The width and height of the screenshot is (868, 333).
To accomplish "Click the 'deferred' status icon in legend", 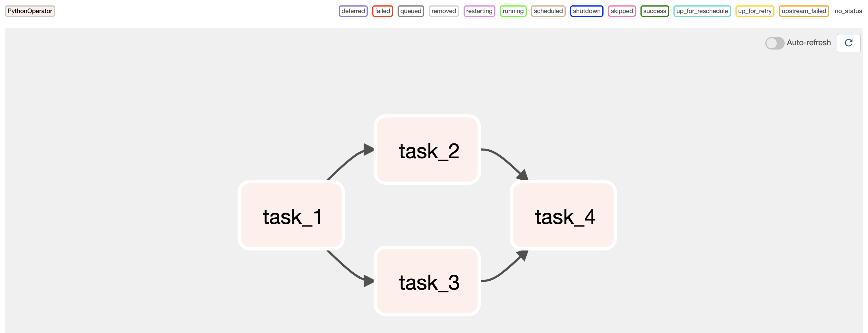I will tap(352, 11).
